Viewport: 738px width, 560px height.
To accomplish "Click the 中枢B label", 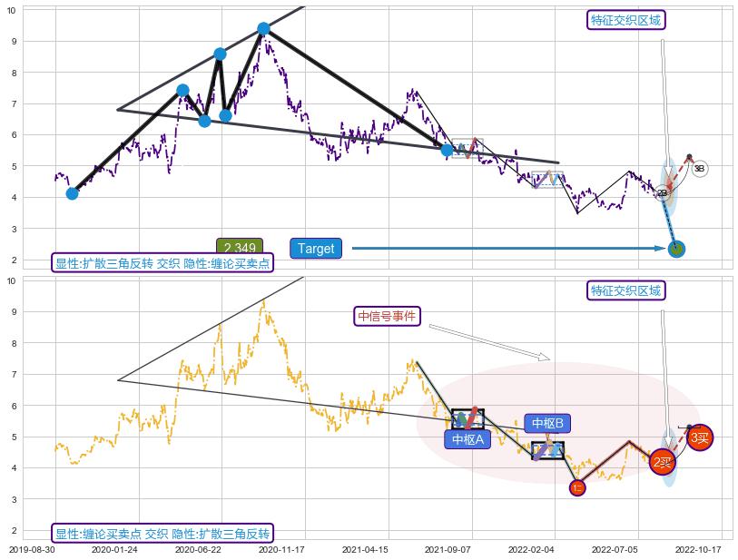I will tap(547, 423).
